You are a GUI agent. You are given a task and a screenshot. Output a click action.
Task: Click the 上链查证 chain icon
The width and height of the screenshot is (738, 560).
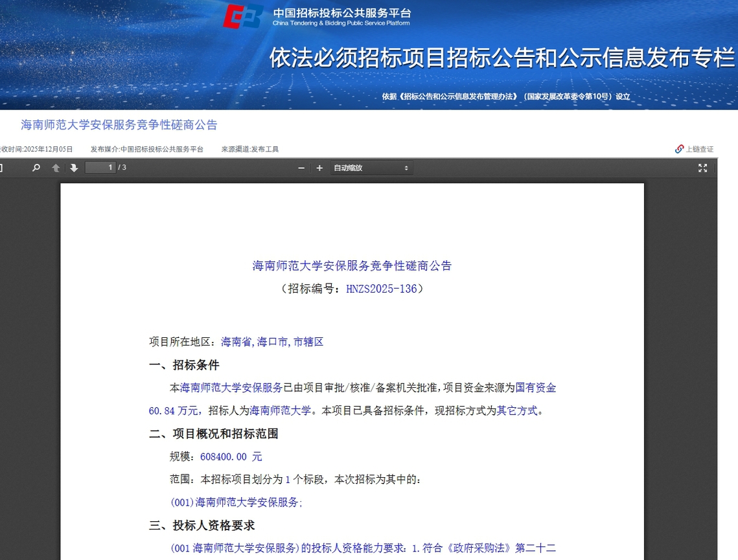click(x=679, y=149)
